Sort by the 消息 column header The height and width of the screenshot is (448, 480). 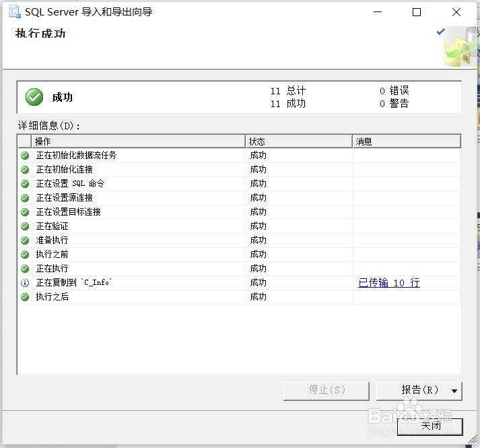pyautogui.click(x=407, y=141)
